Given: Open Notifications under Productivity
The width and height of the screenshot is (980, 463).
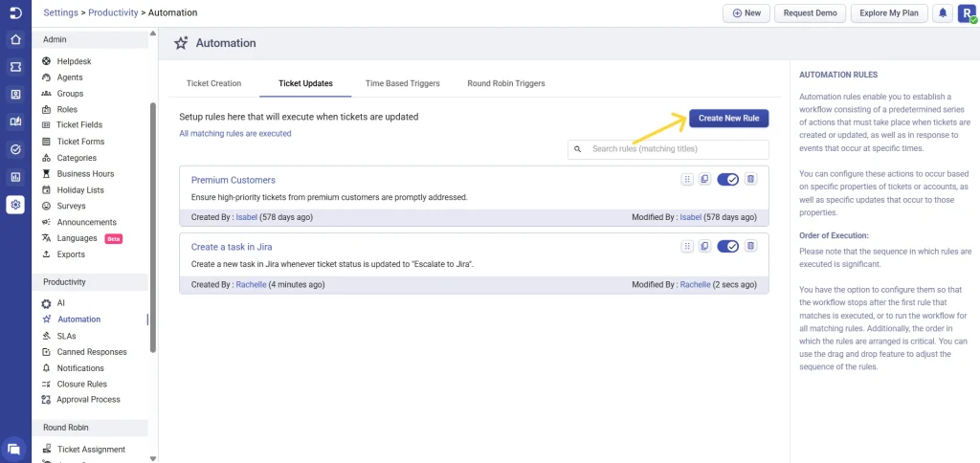Looking at the screenshot, I should (x=80, y=368).
